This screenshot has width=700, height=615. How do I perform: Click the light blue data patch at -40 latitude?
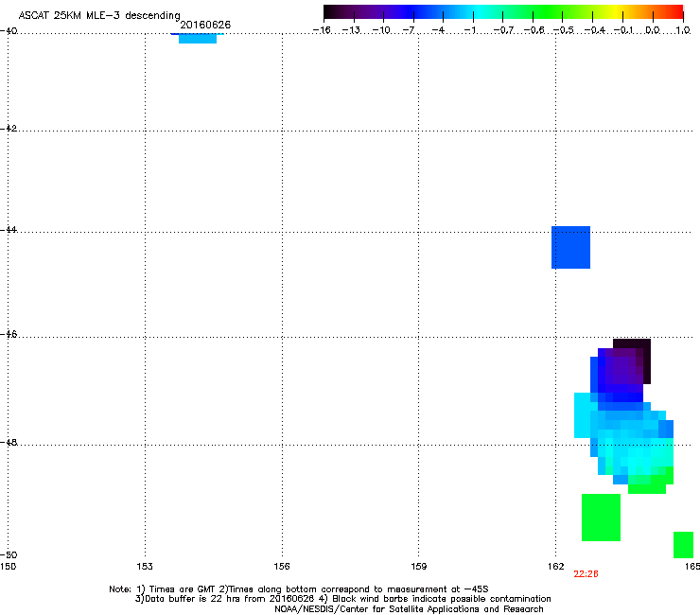198,39
